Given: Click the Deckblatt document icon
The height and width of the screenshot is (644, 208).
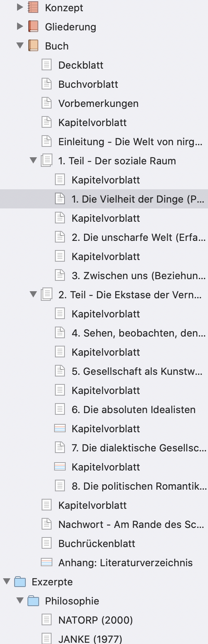Looking at the screenshot, I should (x=47, y=65).
